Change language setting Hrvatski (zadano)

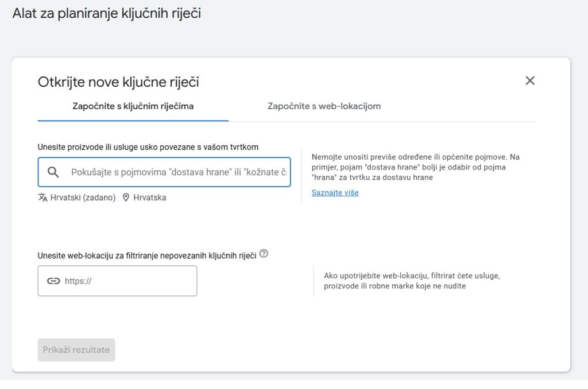(83, 198)
